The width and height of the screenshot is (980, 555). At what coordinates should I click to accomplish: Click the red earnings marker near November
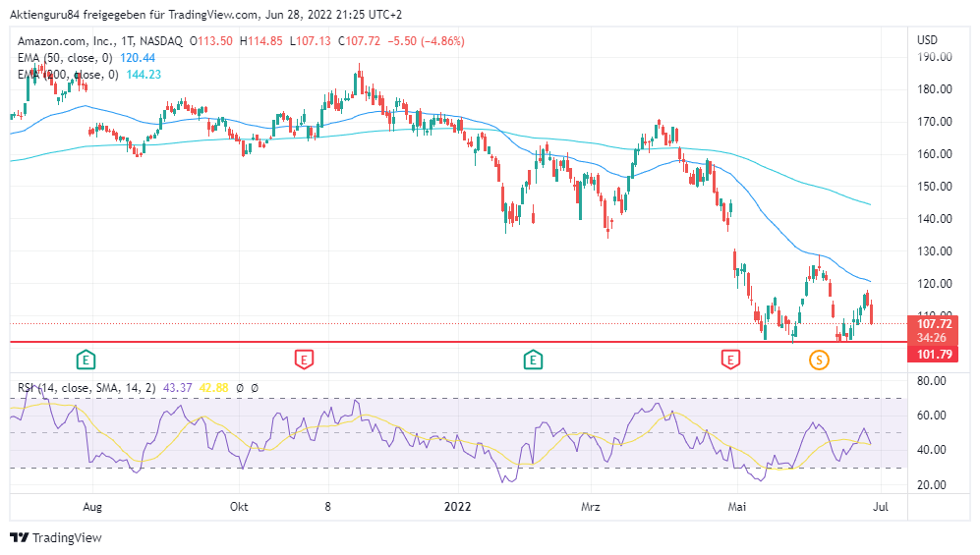(304, 360)
